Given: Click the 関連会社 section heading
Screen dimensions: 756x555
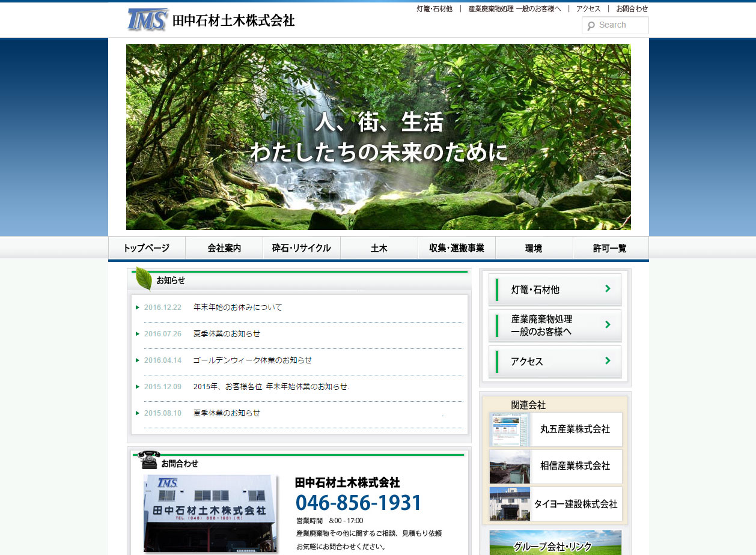Looking at the screenshot, I should click(x=528, y=405).
